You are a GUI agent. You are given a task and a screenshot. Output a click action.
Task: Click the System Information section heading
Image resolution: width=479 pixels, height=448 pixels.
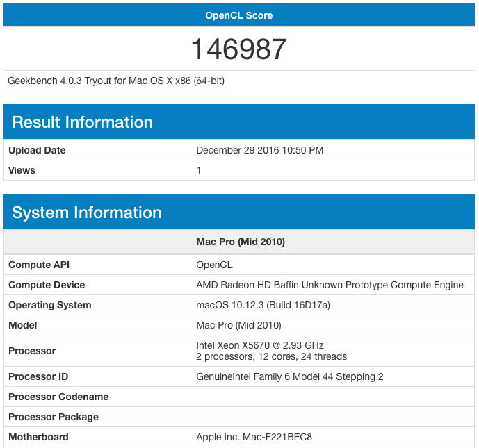[87, 213]
